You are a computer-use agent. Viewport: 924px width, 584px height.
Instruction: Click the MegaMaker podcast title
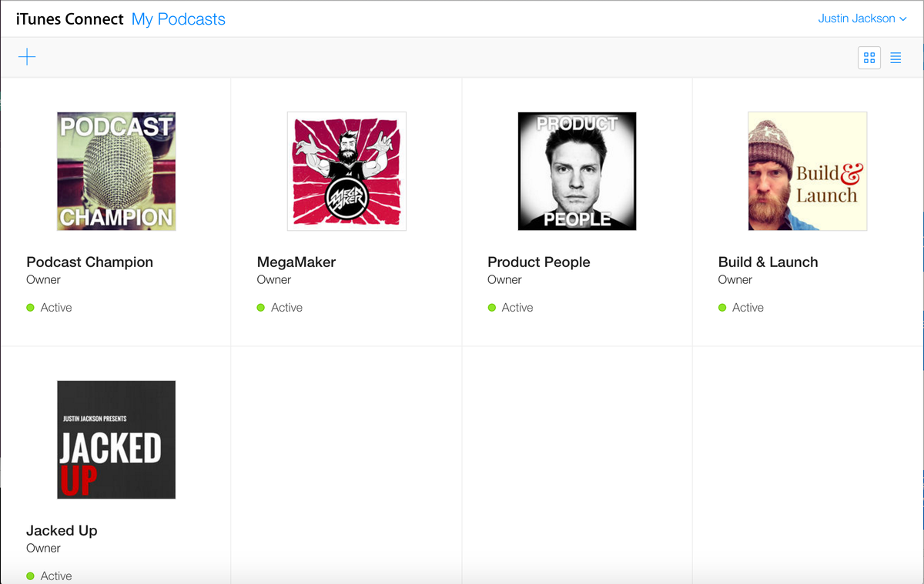tap(296, 262)
